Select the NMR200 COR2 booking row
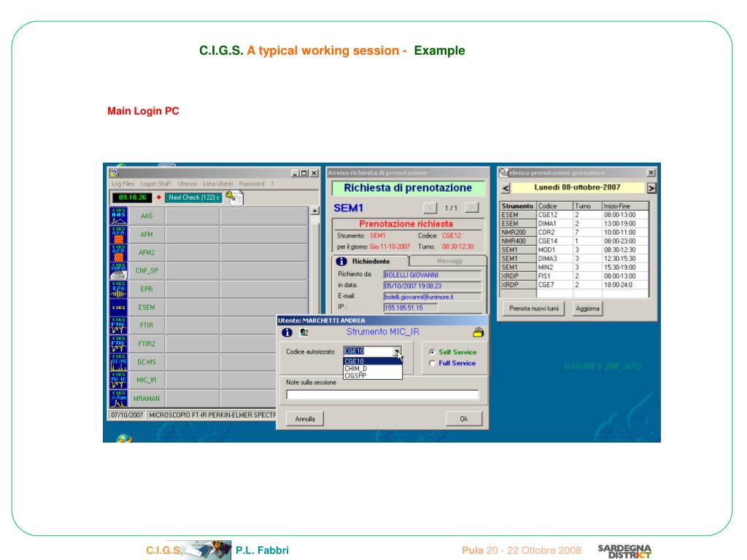 pyautogui.click(x=574, y=233)
